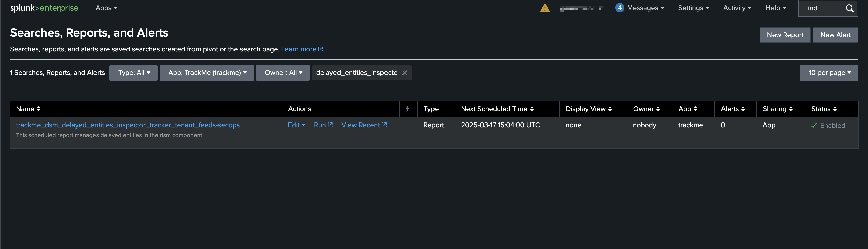Click the magnifier search icon in Find

pyautogui.click(x=849, y=8)
